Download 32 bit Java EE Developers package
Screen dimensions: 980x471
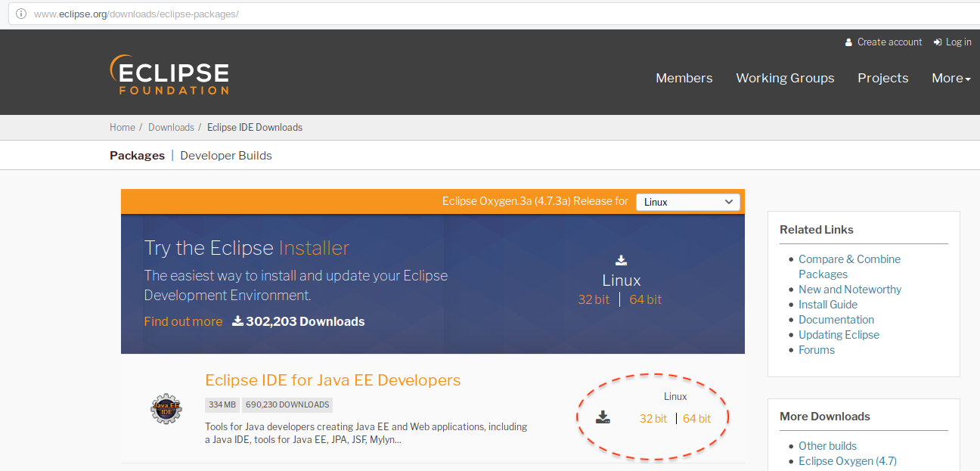point(653,418)
